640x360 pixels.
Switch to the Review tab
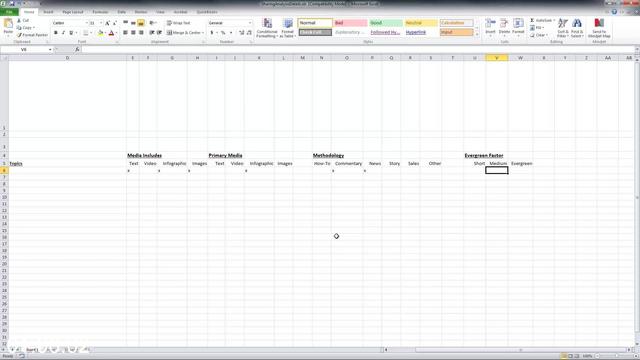[x=141, y=12]
